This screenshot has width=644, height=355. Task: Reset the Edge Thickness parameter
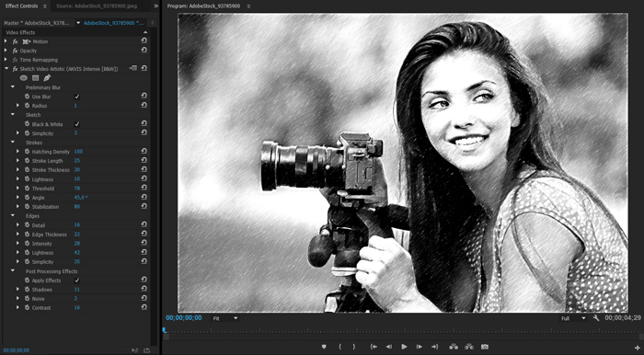[144, 234]
